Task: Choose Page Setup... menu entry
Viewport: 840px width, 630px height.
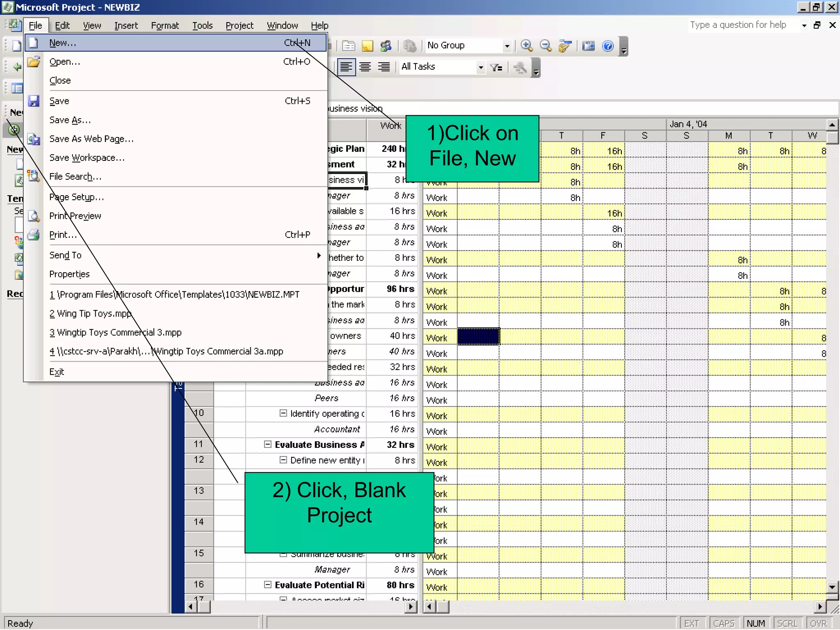Action: [x=176, y=197]
